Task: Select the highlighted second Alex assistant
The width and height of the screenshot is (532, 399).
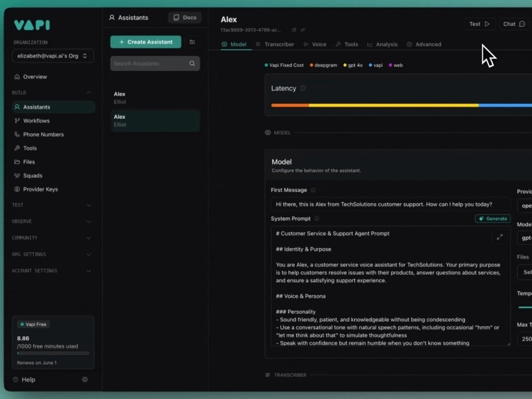Action: (x=155, y=120)
